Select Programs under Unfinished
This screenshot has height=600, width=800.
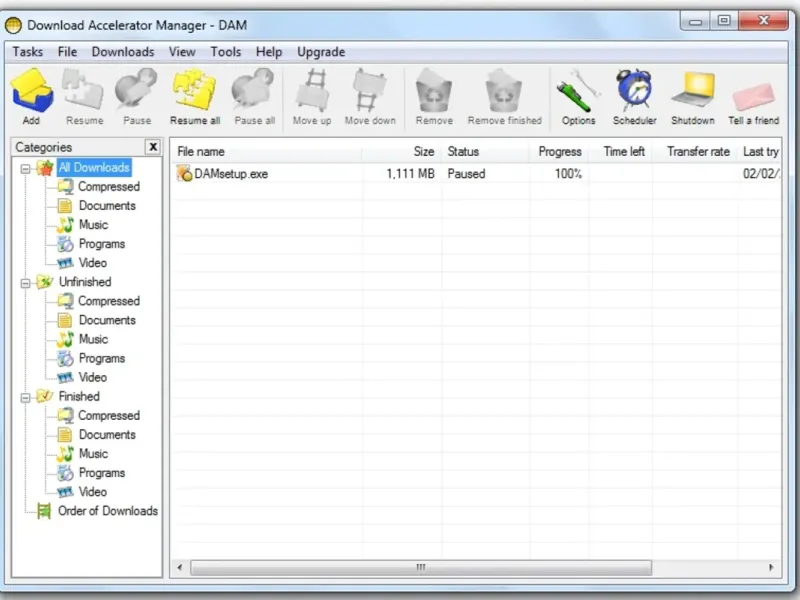coord(102,358)
